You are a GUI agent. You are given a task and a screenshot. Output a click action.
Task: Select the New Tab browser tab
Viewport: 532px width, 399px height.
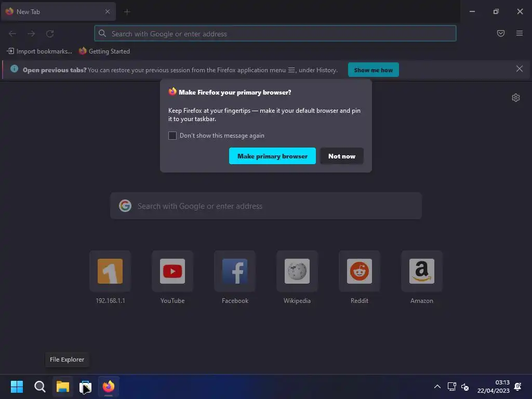pyautogui.click(x=58, y=11)
